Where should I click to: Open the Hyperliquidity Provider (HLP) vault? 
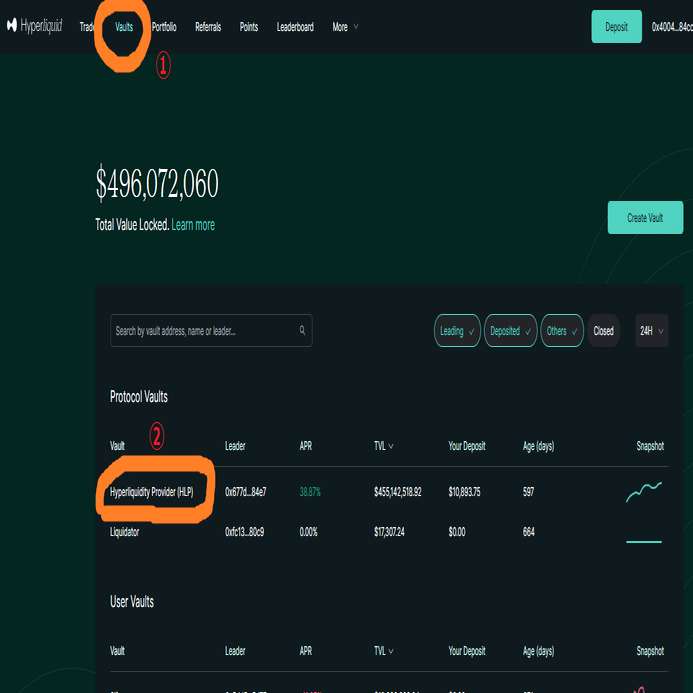[152, 492]
